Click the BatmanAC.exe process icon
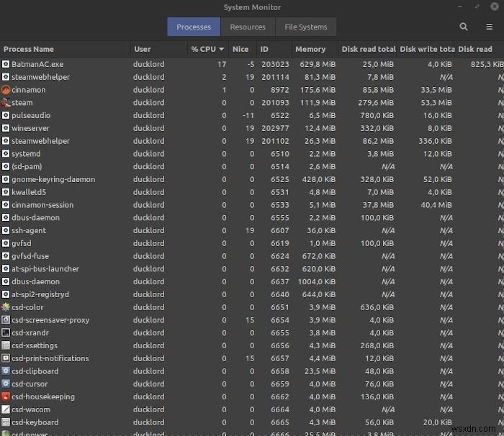Image resolution: width=504 pixels, height=436 pixels. (6, 64)
